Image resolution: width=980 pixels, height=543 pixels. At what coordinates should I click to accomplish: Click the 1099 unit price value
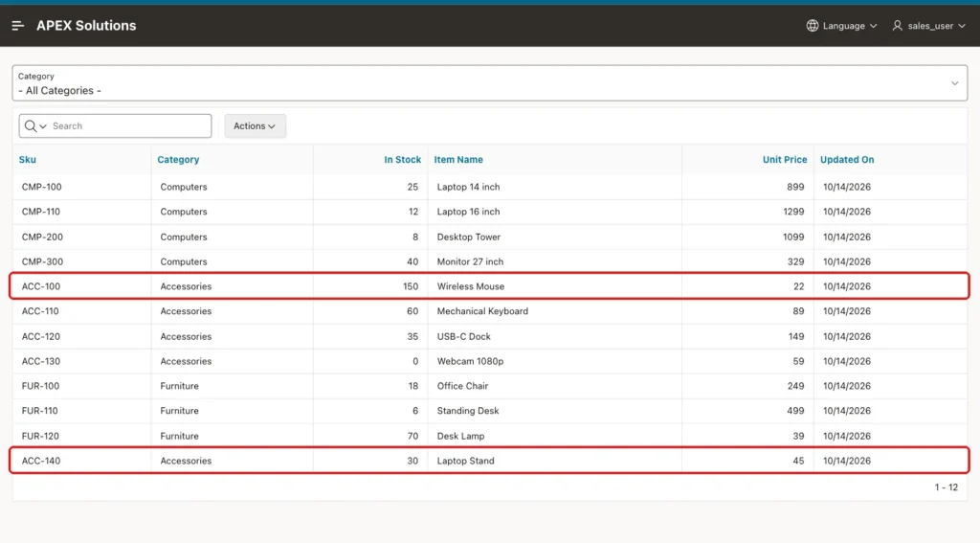pos(793,238)
